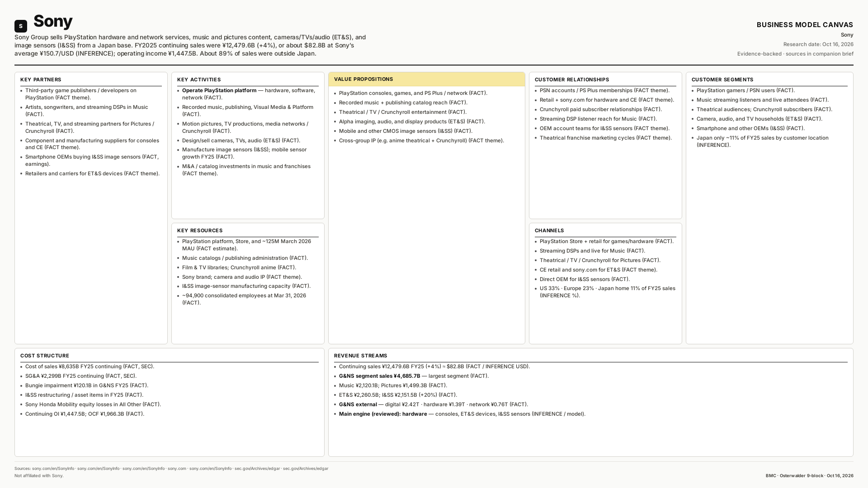The image size is (868, 488).
Task: Select 'Evidence-backed · sources in companion brief' text
Action: [x=795, y=54]
